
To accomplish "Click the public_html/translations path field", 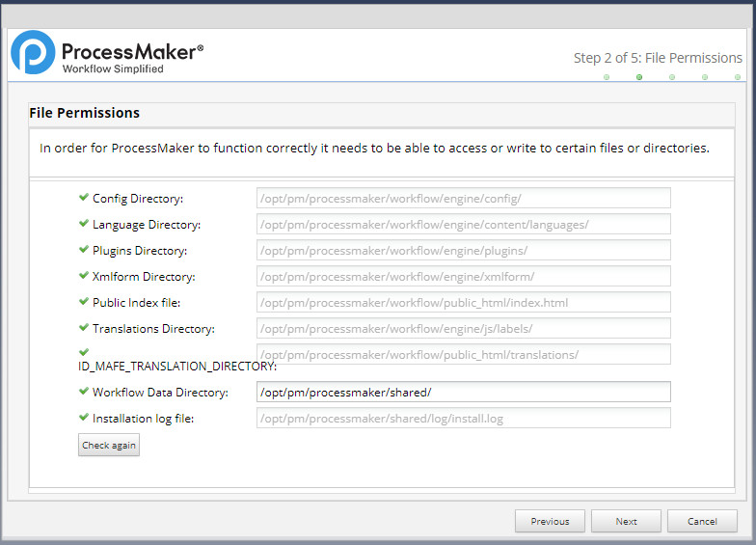I will point(463,354).
